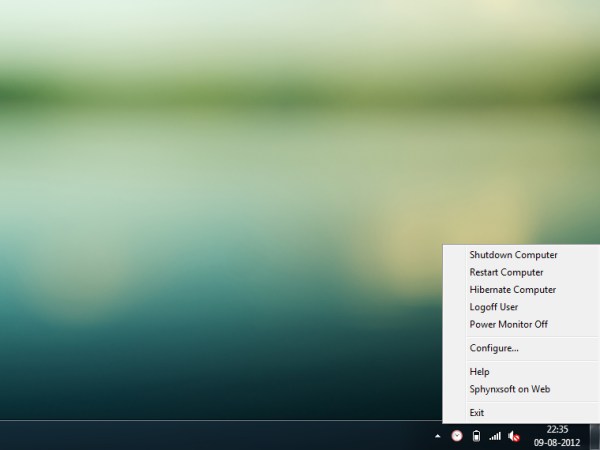
Task: Open Configure... from the menu
Action: tap(522, 348)
